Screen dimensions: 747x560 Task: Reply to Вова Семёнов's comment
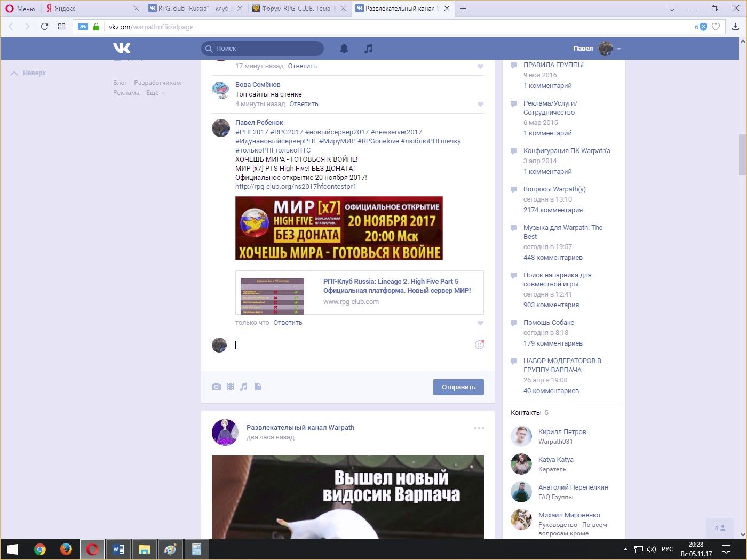[304, 104]
